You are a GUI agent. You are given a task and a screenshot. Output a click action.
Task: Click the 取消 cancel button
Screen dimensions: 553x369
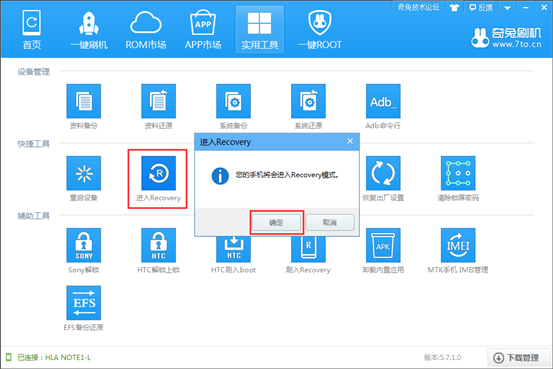tap(330, 223)
